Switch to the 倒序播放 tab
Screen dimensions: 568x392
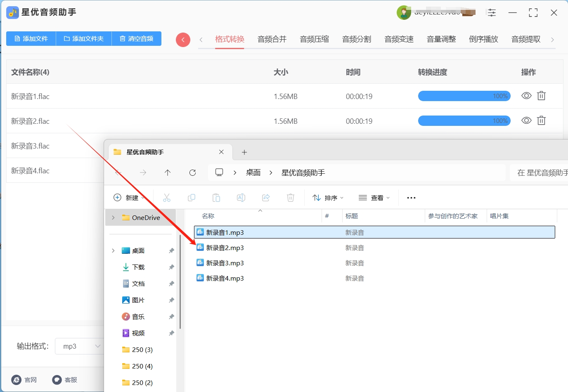pos(484,39)
